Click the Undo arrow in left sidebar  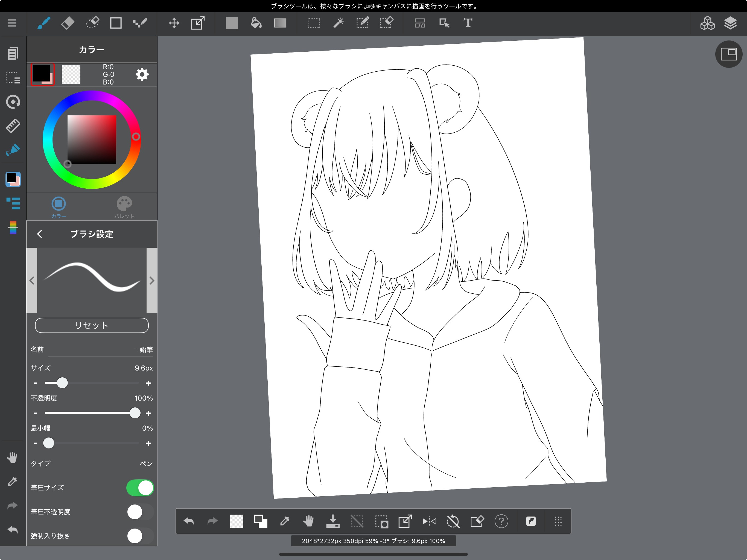[12, 530]
